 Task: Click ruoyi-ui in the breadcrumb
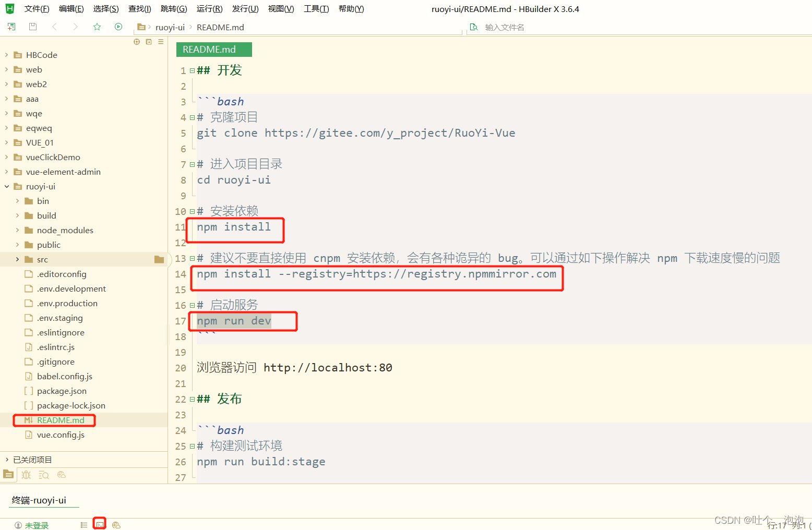[x=170, y=27]
